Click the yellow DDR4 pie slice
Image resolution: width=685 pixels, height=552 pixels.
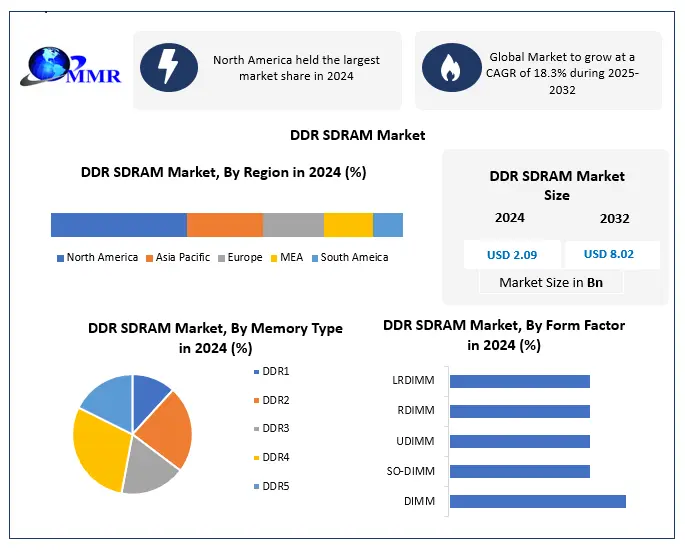coord(102,443)
